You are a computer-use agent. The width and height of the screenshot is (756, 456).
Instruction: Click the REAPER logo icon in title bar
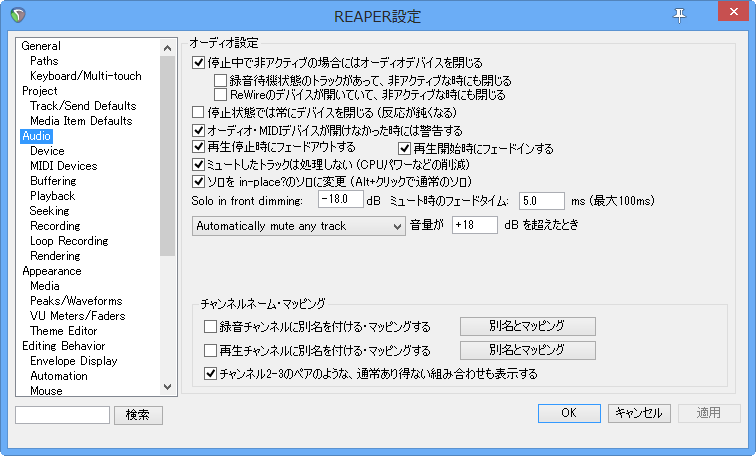click(18, 15)
